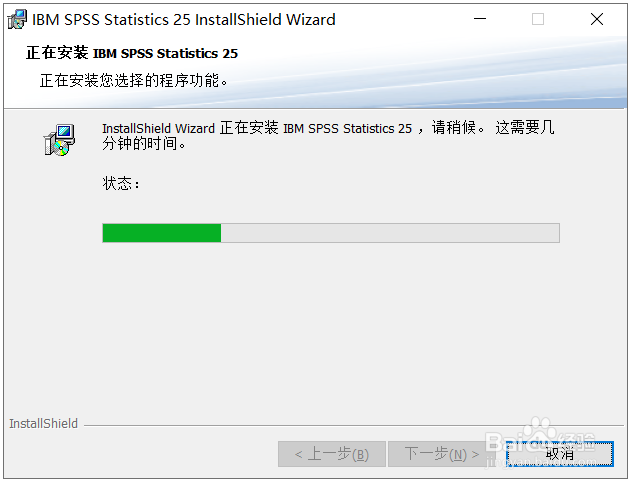Click the InstallShield label at bottom left

pos(44,424)
